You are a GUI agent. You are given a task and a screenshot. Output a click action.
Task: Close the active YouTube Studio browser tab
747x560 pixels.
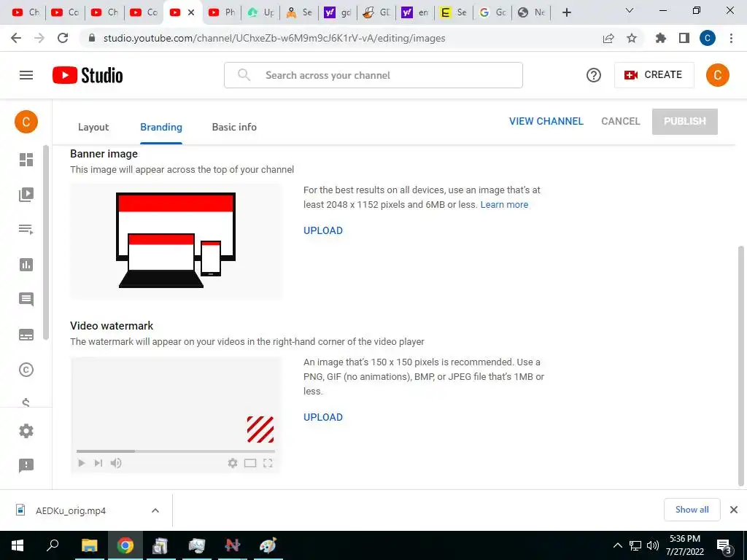click(x=191, y=12)
